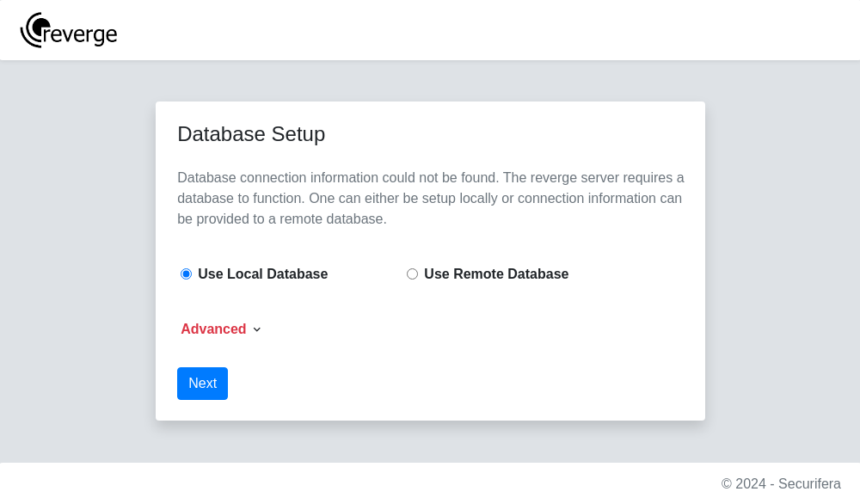Select the Use Local Database radio button
860x504 pixels.
[186, 274]
